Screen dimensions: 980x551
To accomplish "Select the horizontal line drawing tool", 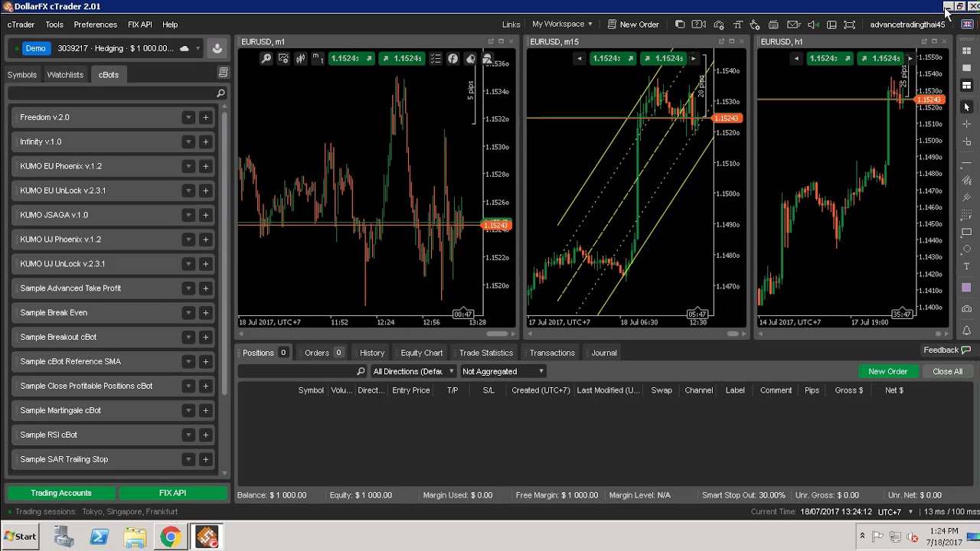I will pyautogui.click(x=967, y=164).
